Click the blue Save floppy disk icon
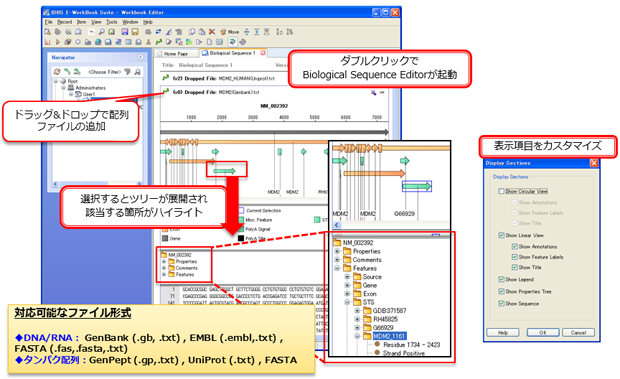The height and width of the screenshot is (379, 620). click(x=125, y=32)
